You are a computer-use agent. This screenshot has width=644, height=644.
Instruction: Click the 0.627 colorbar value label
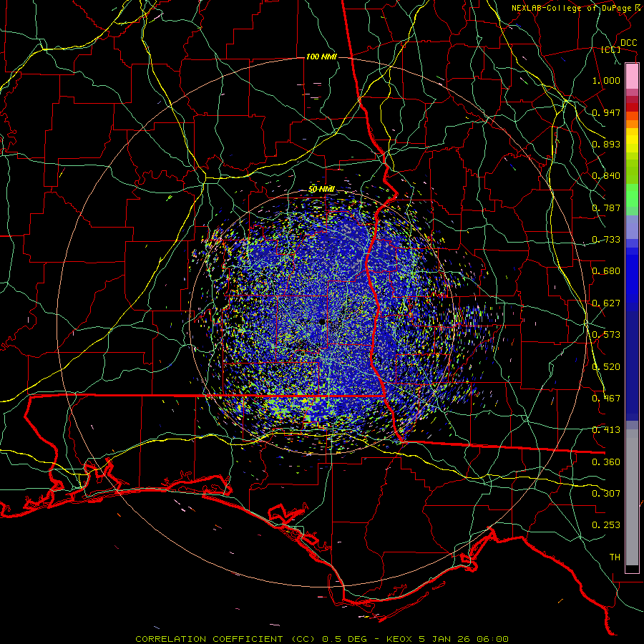pos(606,303)
